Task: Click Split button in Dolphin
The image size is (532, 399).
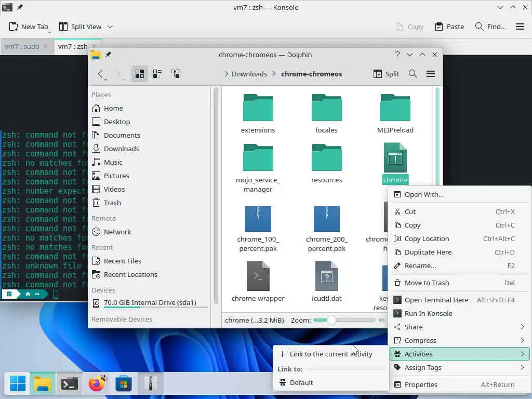Action: pyautogui.click(x=386, y=74)
